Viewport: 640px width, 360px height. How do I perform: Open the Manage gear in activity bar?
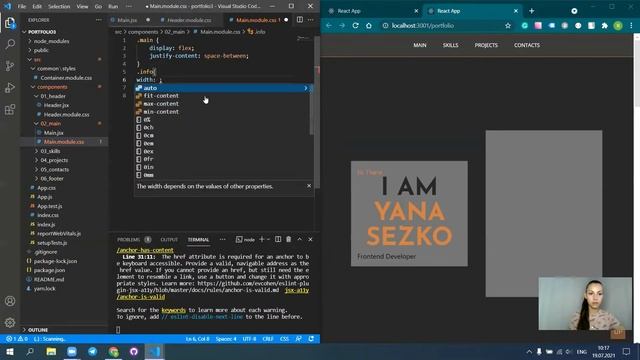click(10, 323)
